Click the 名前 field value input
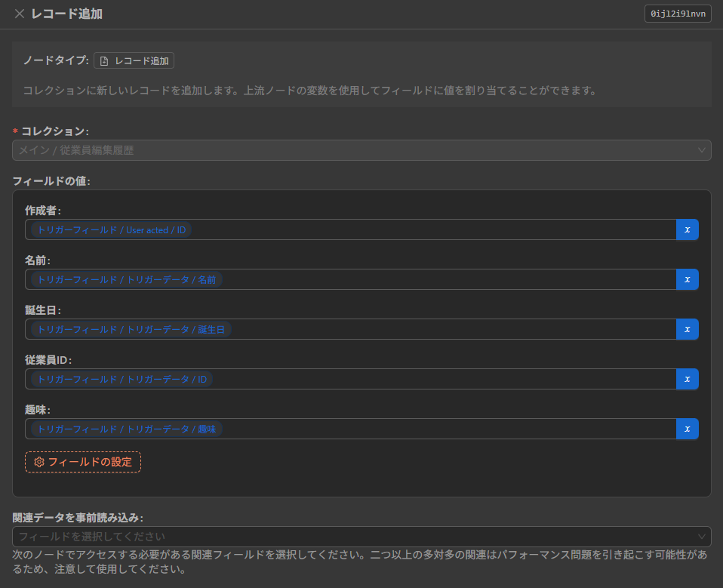 point(350,279)
